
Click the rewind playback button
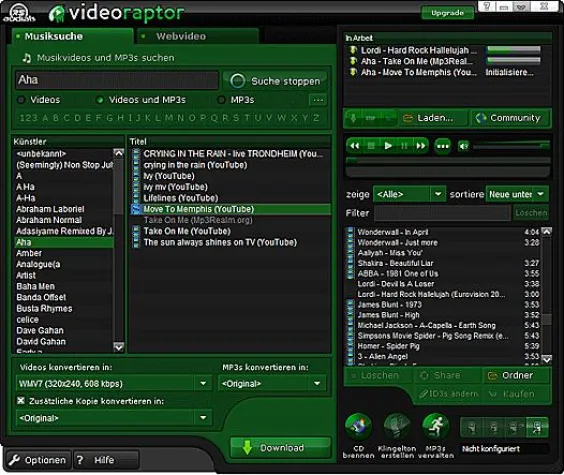355,146
